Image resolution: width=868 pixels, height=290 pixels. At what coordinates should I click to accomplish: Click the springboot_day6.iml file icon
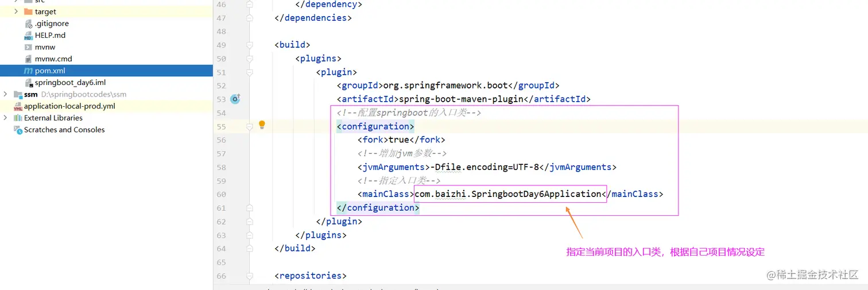29,82
